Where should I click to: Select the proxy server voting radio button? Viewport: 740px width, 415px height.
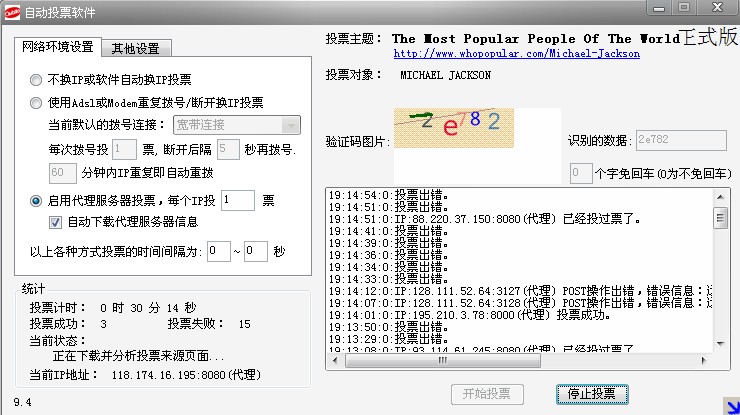click(36, 201)
